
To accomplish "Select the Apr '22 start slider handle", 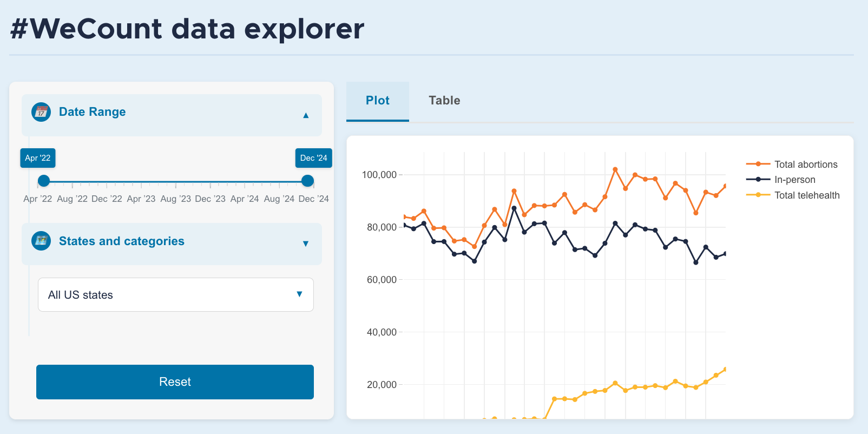I will [44, 181].
